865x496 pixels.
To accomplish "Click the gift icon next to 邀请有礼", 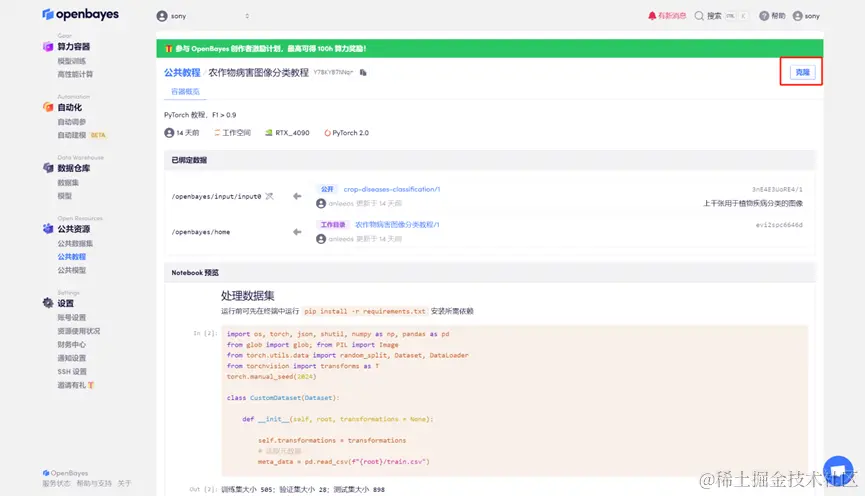I will click(x=91, y=385).
